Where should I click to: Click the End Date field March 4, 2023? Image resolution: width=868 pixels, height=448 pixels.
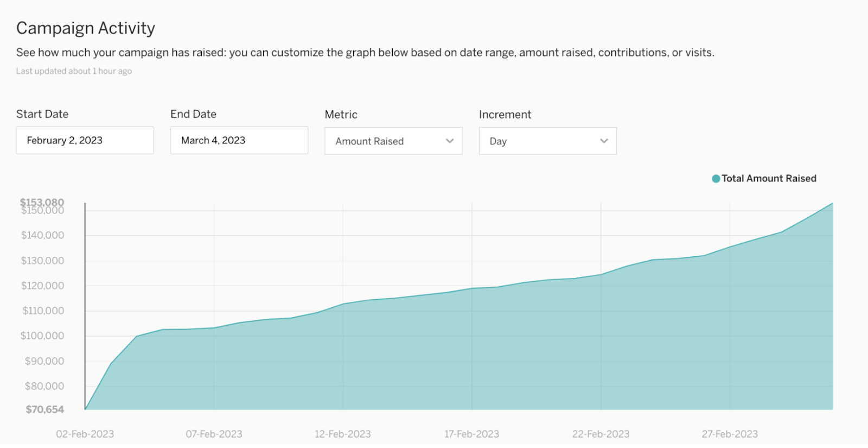coord(239,141)
